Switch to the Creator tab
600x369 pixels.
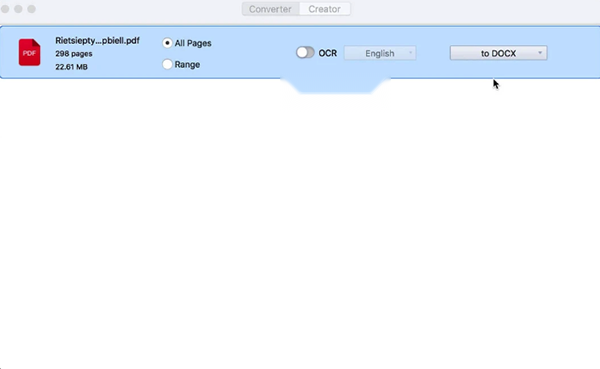(324, 9)
